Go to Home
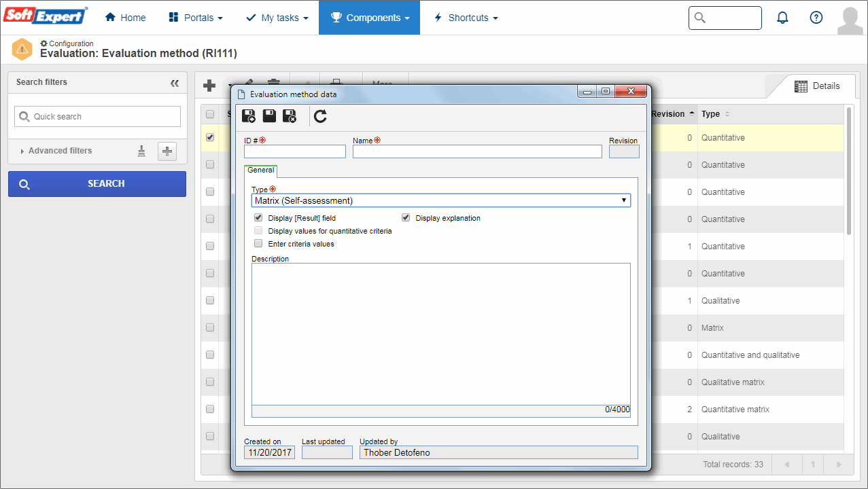Viewport: 868px width, 489px height. pyautogui.click(x=126, y=18)
